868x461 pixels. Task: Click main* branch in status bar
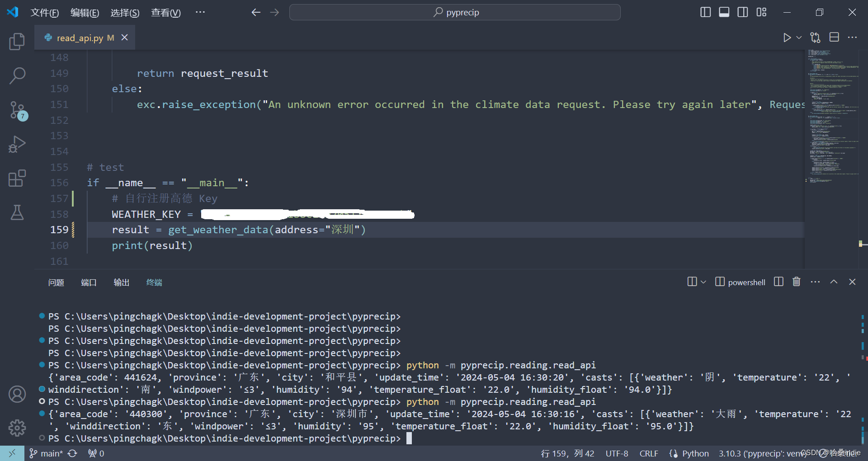click(46, 453)
